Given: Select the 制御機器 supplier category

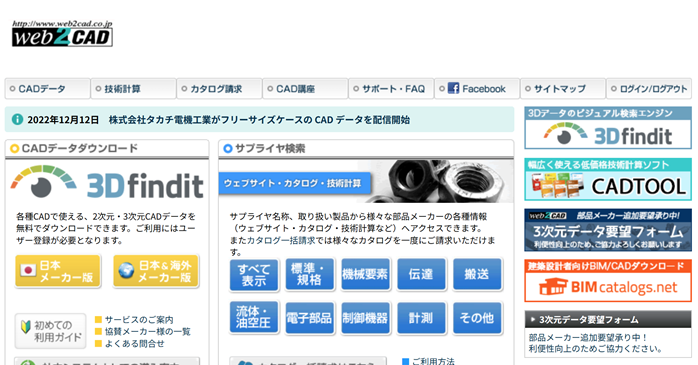Looking at the screenshot, I should (365, 318).
